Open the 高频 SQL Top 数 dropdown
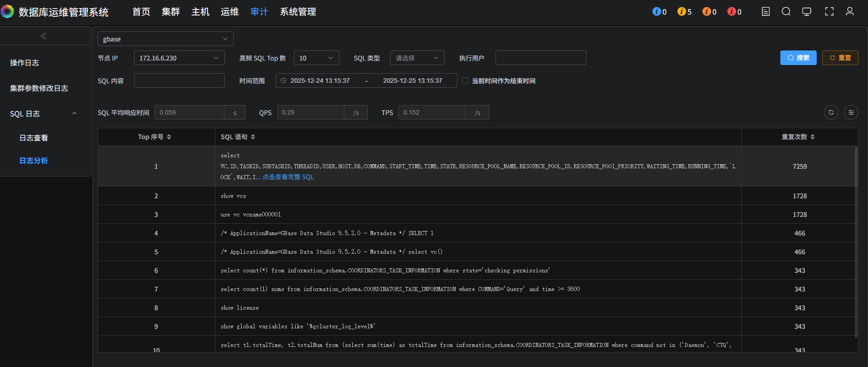Screen dimensions: 868x367 click(317, 58)
